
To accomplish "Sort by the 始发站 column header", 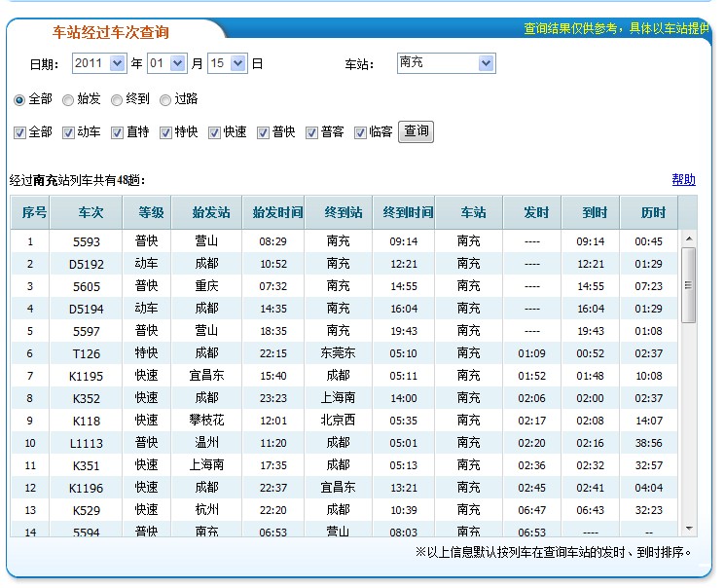I will point(206,212).
